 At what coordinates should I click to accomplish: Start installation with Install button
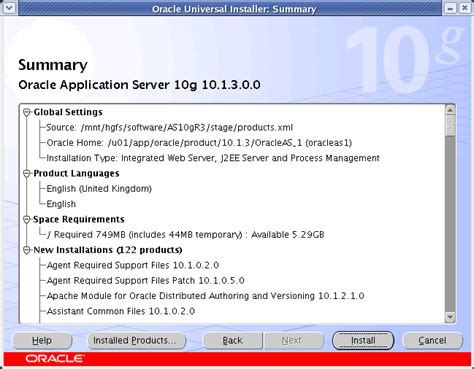pyautogui.click(x=363, y=341)
